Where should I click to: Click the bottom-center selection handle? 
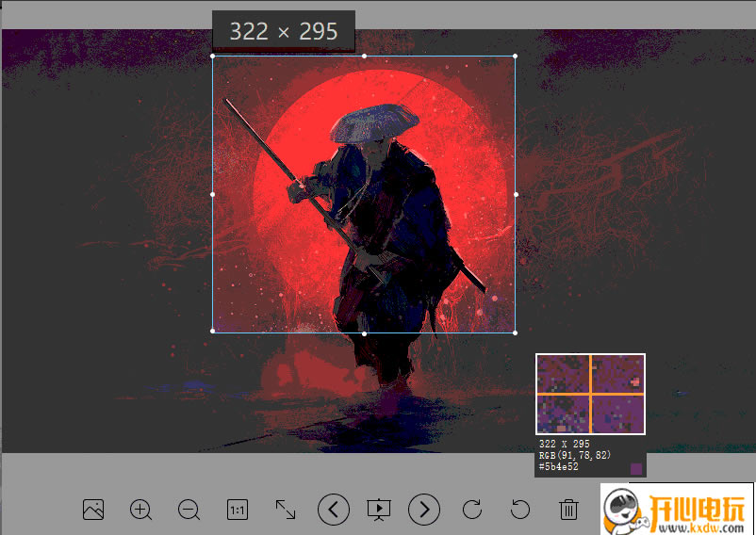pos(364,333)
